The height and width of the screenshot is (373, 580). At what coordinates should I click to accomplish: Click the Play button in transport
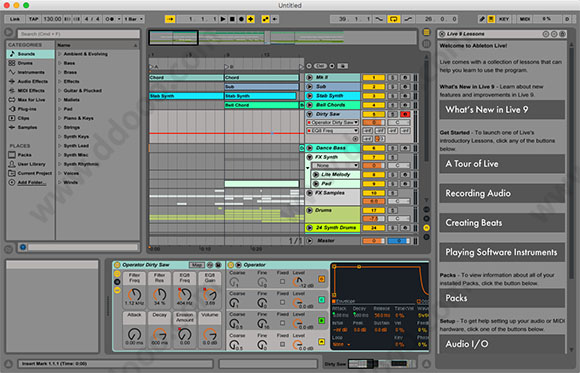(x=223, y=19)
